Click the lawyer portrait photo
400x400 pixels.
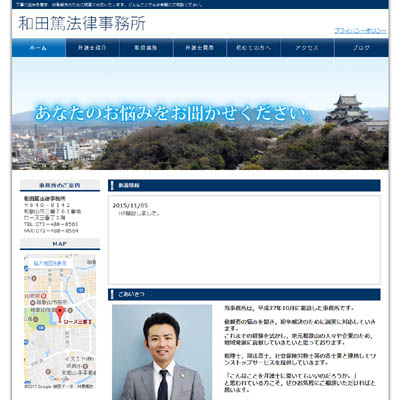click(x=162, y=352)
